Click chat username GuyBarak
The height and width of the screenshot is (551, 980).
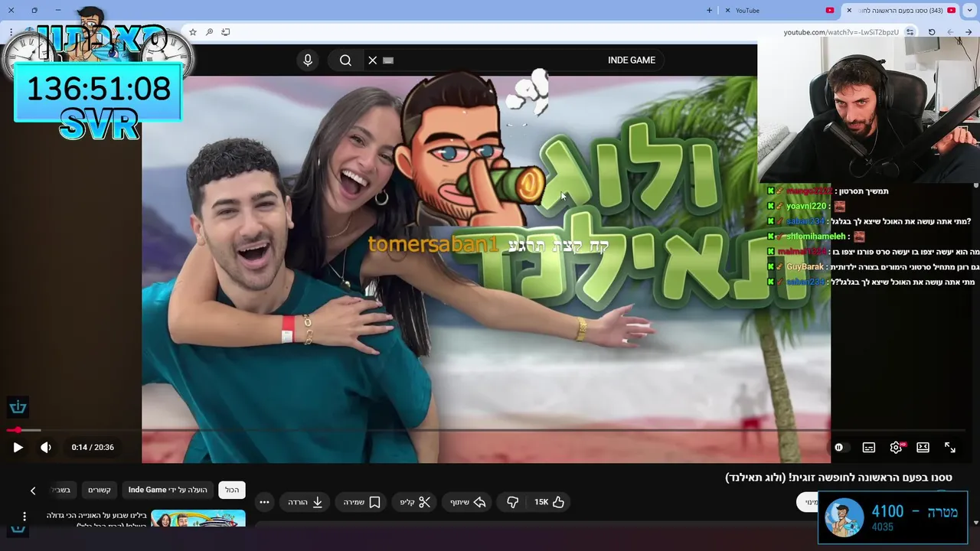805,267
